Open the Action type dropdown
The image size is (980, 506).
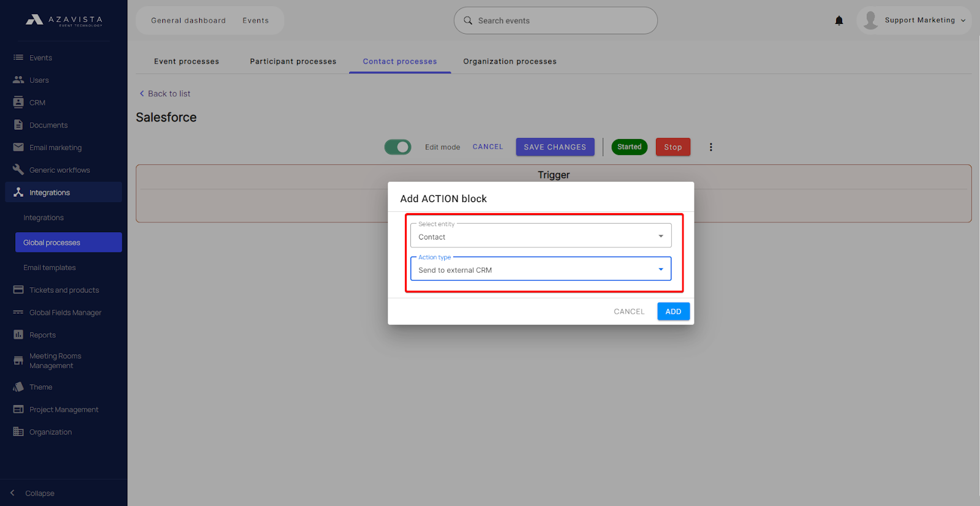(x=541, y=268)
